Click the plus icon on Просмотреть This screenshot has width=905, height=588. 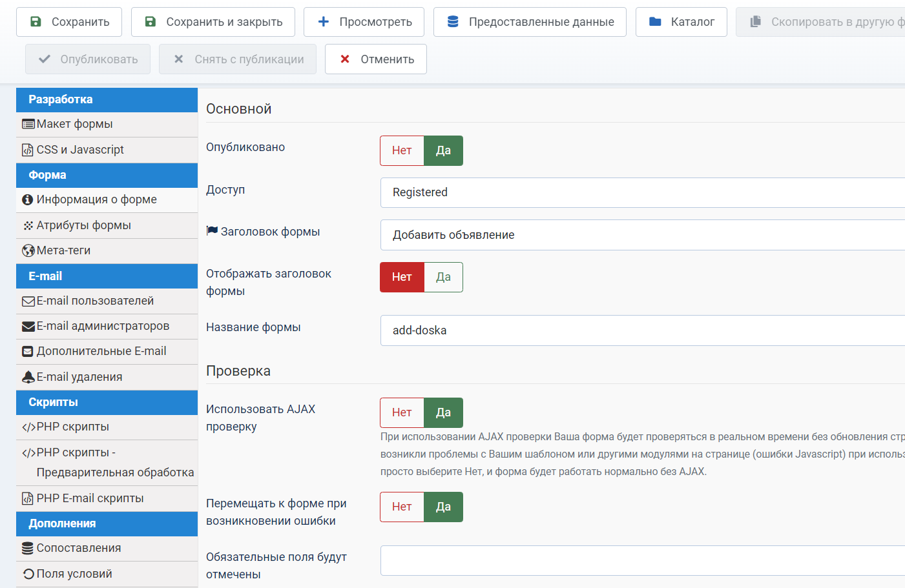tap(324, 22)
